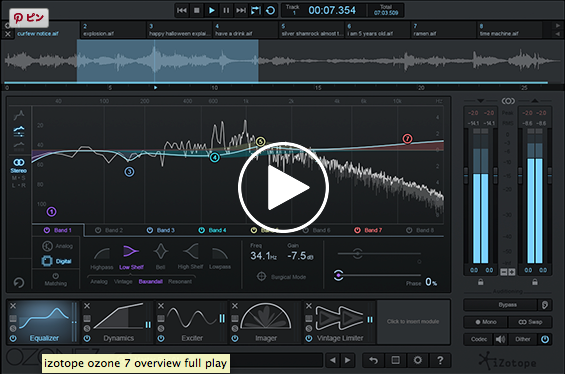Viewport: 565px width, 374px height.
Task: Open i am 5 years old.aif track
Action: pos(377,30)
